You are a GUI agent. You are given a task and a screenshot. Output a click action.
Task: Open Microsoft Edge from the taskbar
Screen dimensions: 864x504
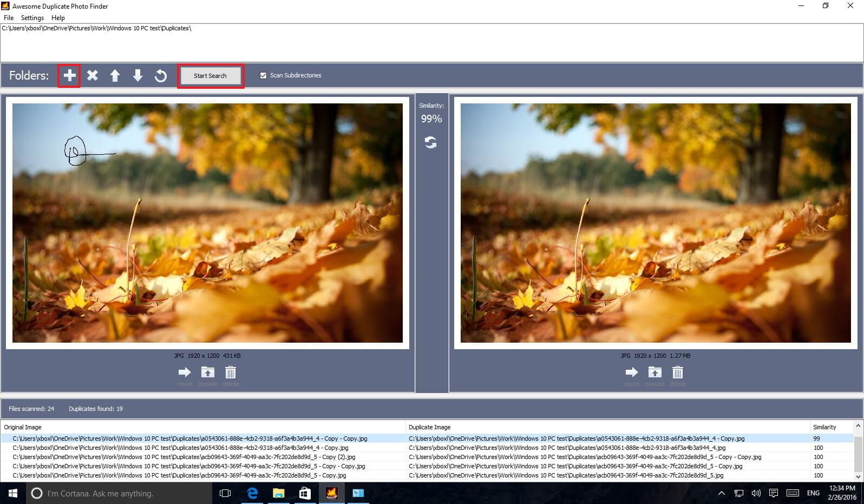[x=252, y=493]
